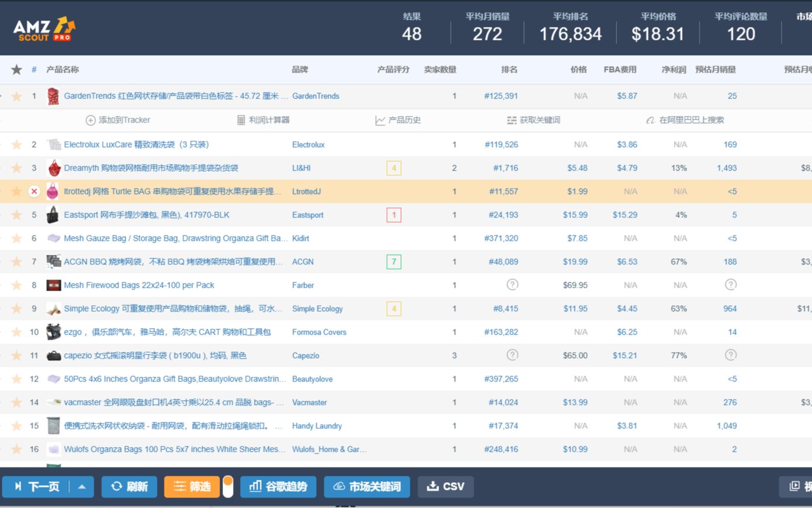The height and width of the screenshot is (508, 812).
Task: Go to 下一页 next page
Action: 36,486
